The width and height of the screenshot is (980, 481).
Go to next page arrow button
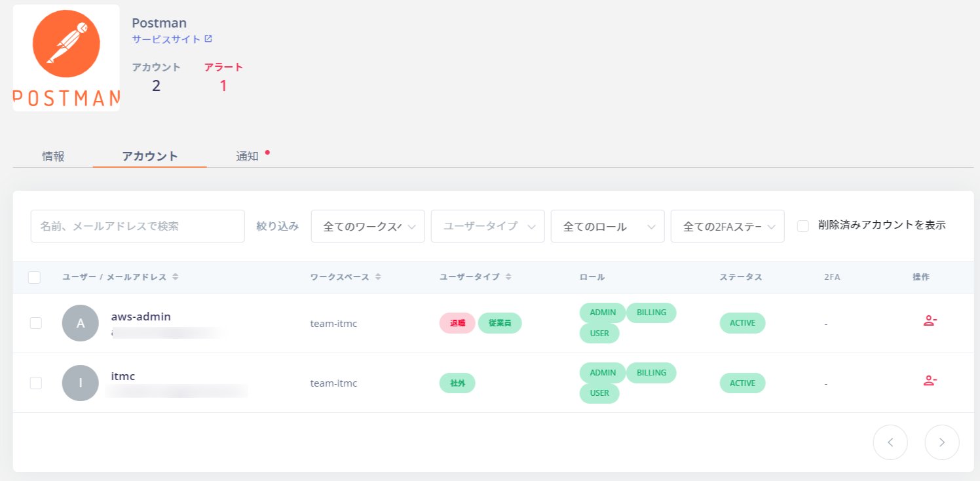pyautogui.click(x=942, y=442)
